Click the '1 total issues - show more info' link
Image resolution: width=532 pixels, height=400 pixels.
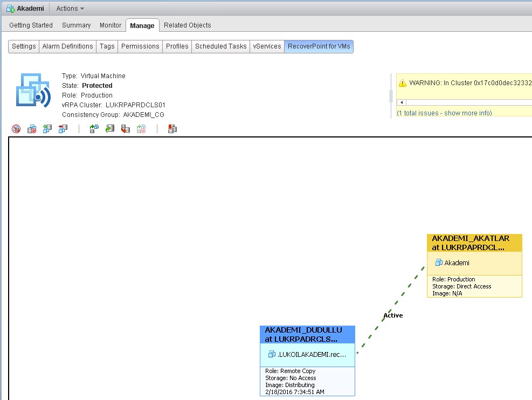coord(444,113)
